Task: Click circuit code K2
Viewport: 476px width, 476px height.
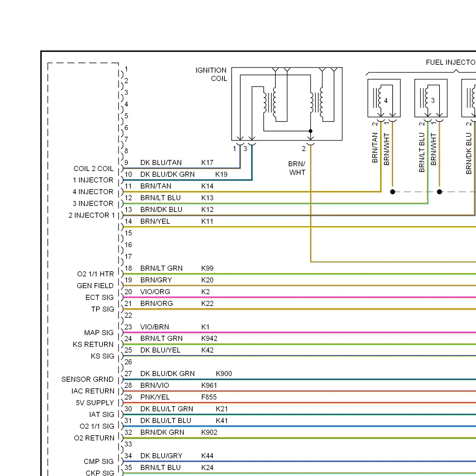Action: tap(205, 292)
